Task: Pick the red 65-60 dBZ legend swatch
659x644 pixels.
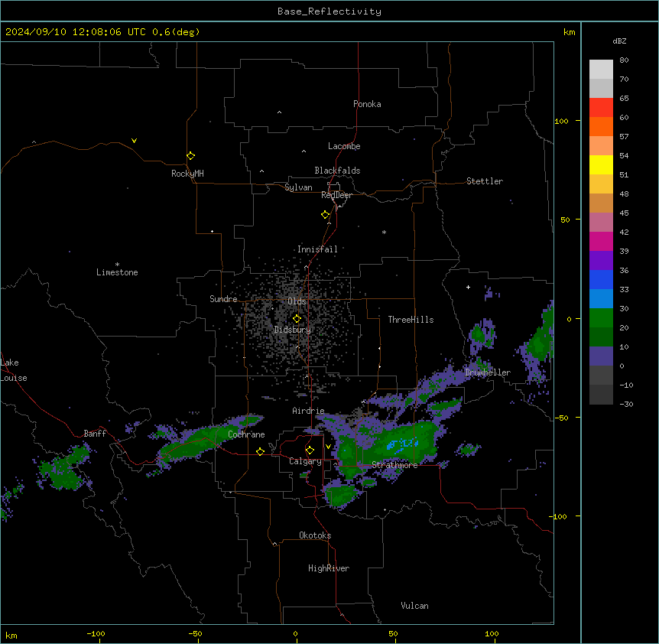Action: [601, 107]
